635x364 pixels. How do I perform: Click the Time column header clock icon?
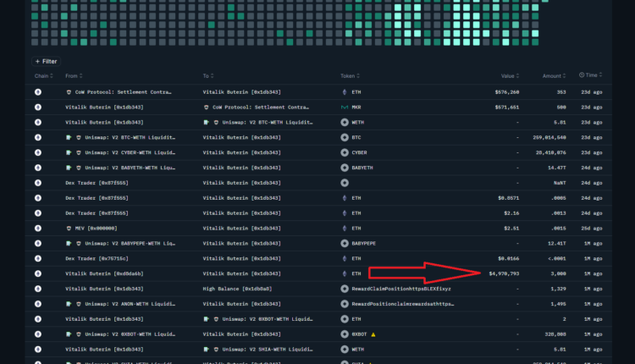[582, 75]
